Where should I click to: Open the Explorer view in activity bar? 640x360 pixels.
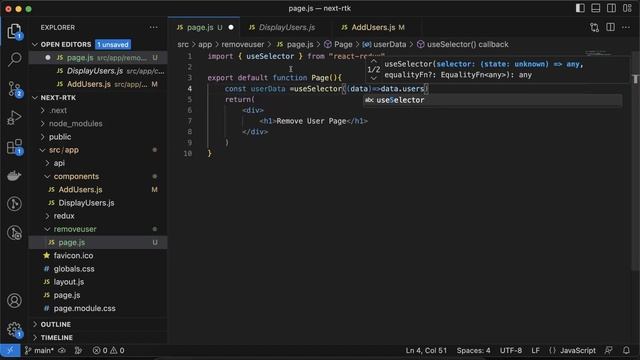coord(14,31)
